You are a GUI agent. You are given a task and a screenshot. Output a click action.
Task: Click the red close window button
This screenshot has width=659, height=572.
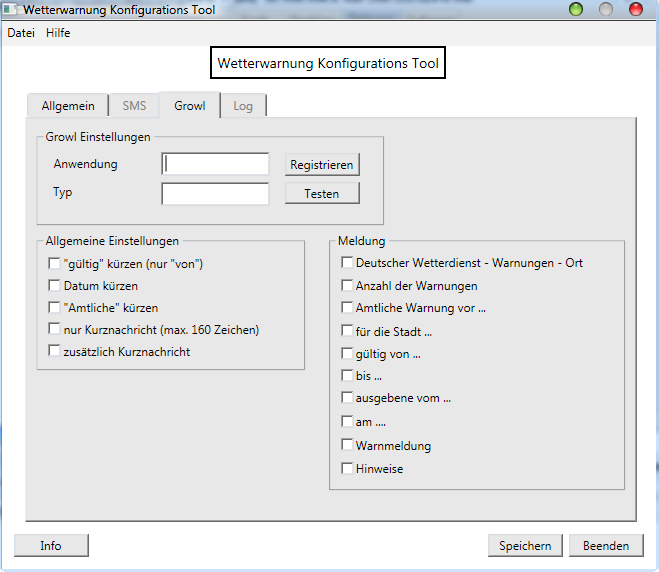pyautogui.click(x=635, y=9)
